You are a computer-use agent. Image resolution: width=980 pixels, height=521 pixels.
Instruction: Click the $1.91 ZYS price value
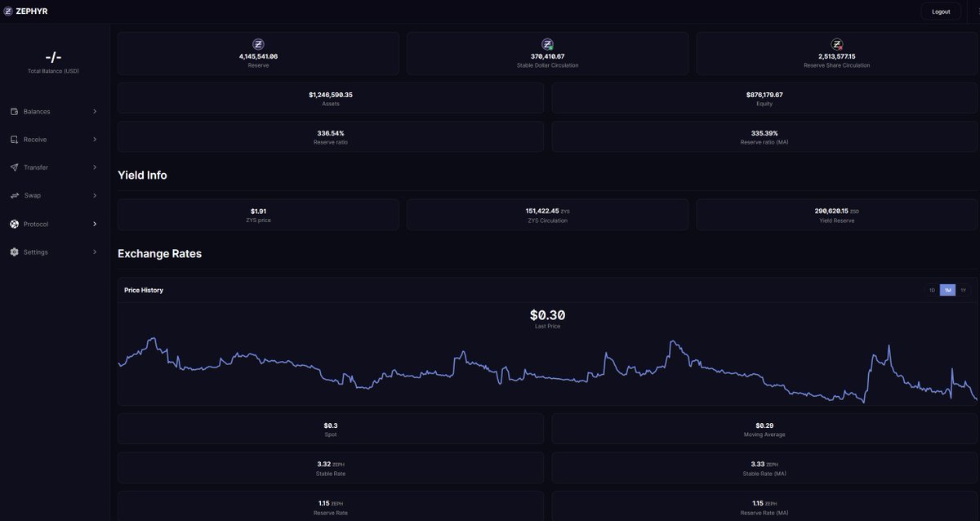(258, 212)
